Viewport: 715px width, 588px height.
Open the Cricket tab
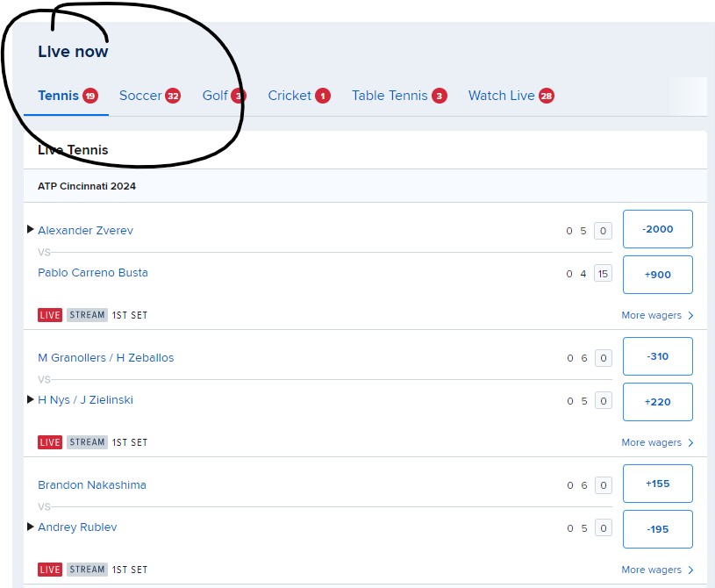pos(292,95)
